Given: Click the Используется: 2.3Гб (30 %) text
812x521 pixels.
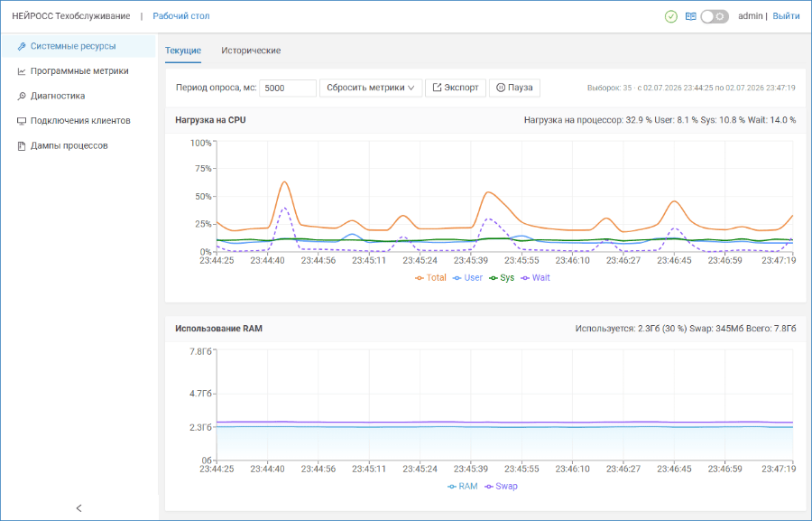Looking at the screenshot, I should (x=632, y=328).
